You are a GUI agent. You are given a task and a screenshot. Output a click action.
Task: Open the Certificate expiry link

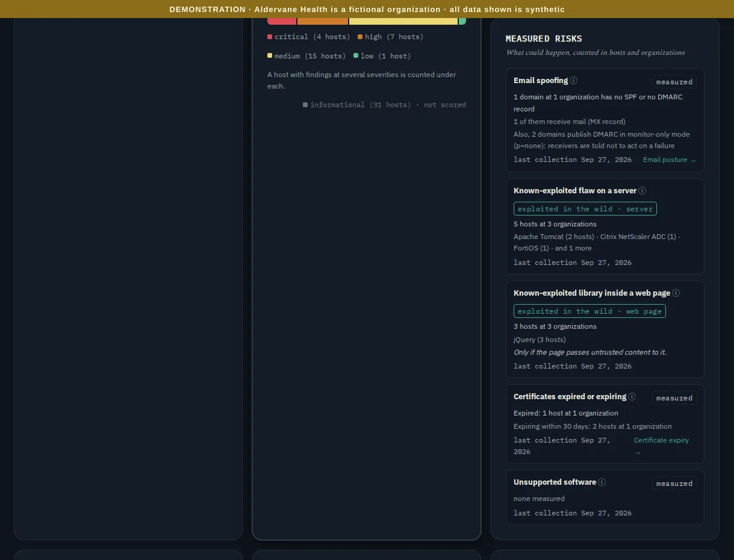click(x=661, y=446)
